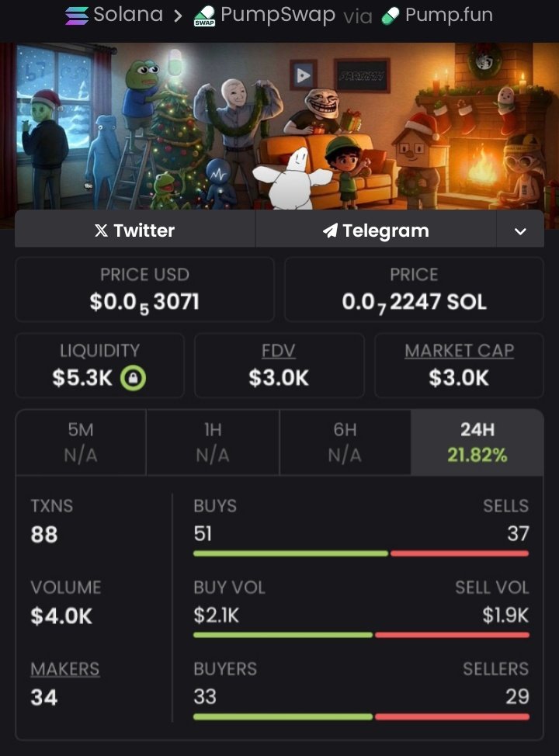Click the FDV underlined label
This screenshot has width=559, height=756.
(x=279, y=351)
